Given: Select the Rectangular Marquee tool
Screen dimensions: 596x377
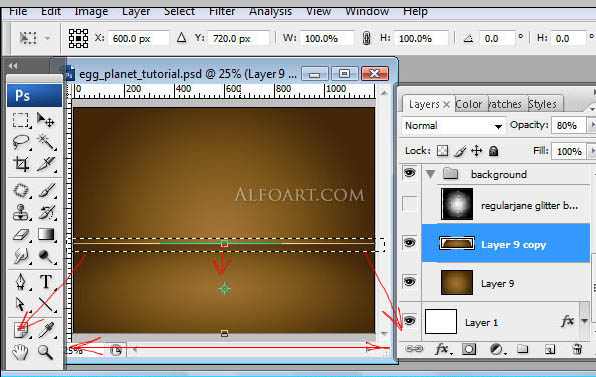Looking at the screenshot, I should point(21,120).
